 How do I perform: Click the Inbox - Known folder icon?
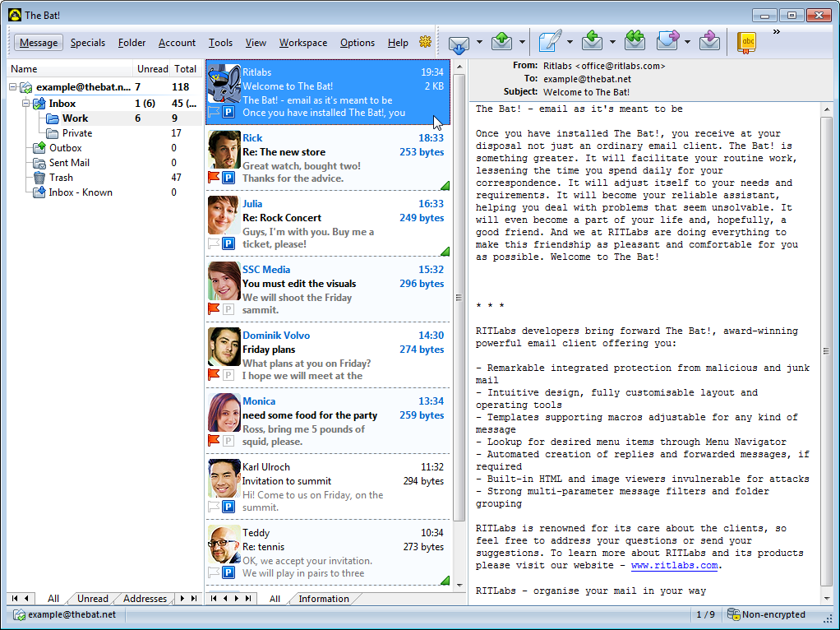click(39, 192)
